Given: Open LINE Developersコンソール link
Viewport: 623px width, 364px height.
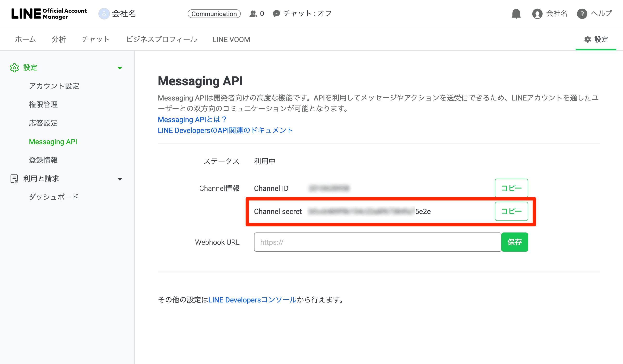Looking at the screenshot, I should [x=252, y=300].
